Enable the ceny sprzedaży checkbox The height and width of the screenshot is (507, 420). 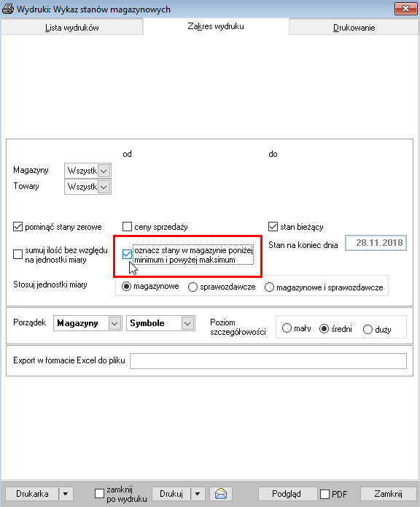coord(128,227)
